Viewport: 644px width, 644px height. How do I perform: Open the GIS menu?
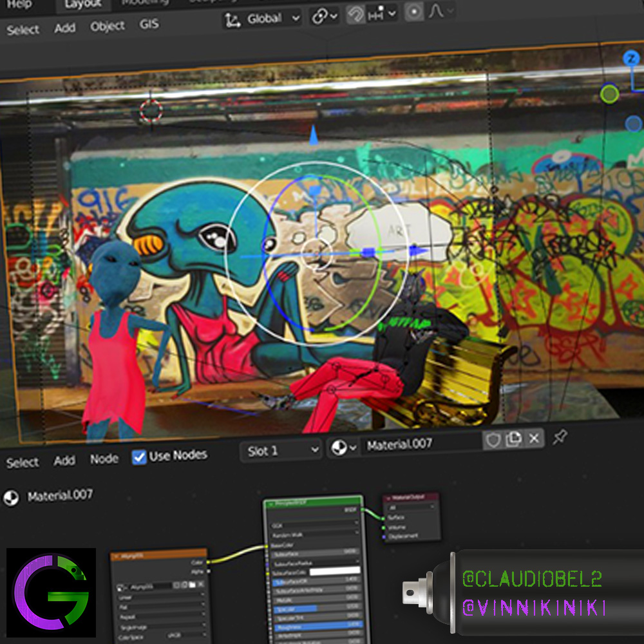(149, 24)
